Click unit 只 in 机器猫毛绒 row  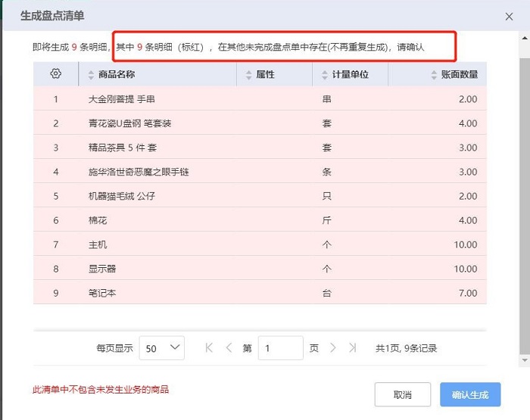(x=326, y=196)
